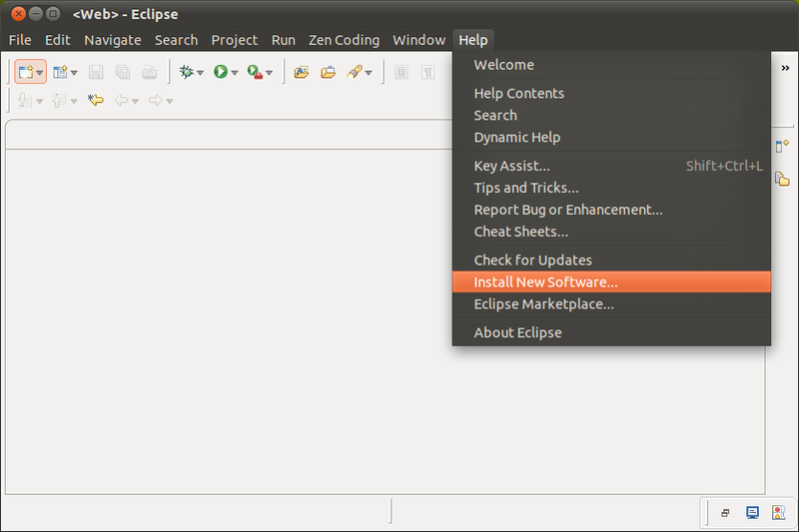Open the Edit menu

(58, 40)
